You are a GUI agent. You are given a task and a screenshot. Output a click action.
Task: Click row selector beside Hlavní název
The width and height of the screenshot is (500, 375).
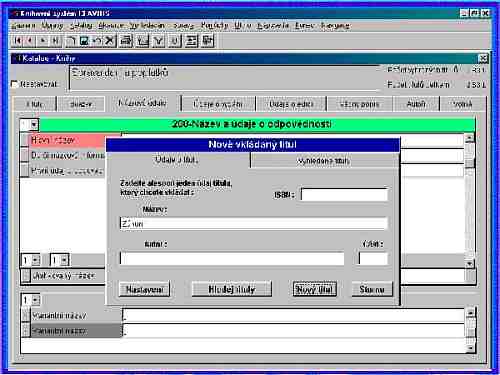tap(24, 140)
